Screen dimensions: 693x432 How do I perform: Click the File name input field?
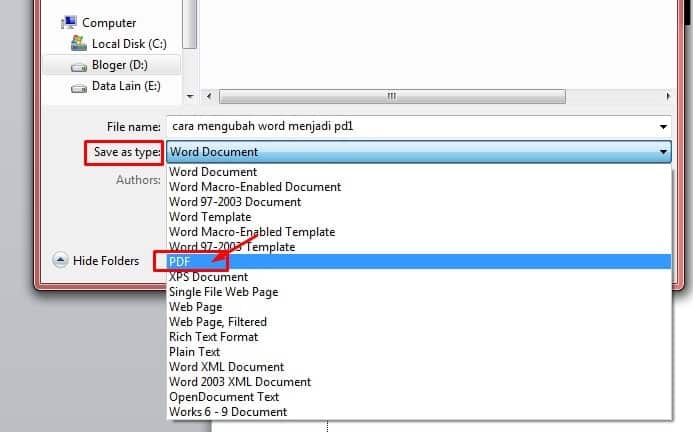pos(419,126)
